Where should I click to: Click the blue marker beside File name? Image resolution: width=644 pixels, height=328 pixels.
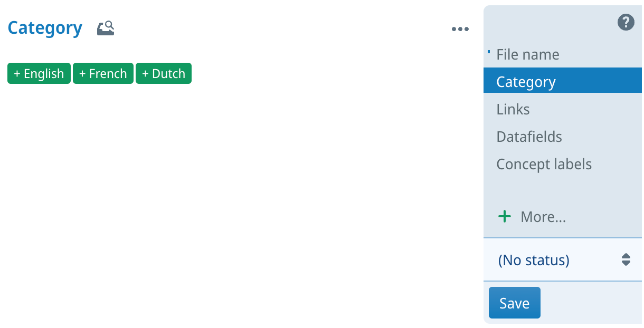click(489, 52)
